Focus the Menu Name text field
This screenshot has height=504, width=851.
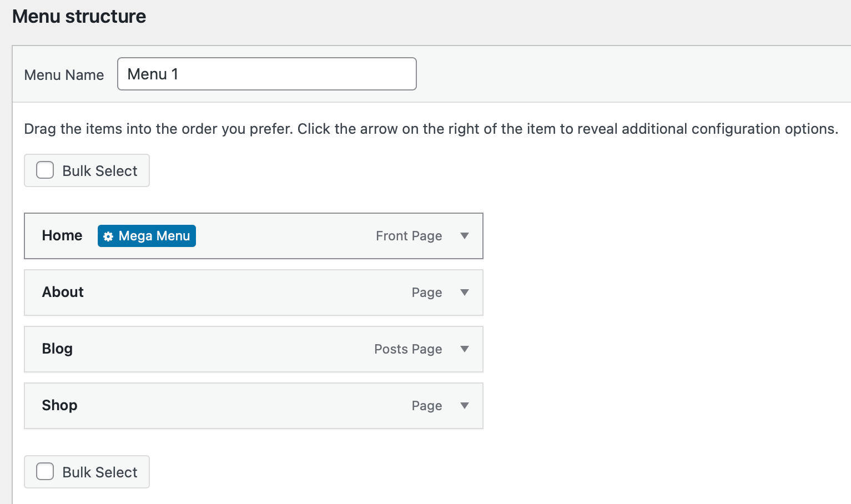266,74
